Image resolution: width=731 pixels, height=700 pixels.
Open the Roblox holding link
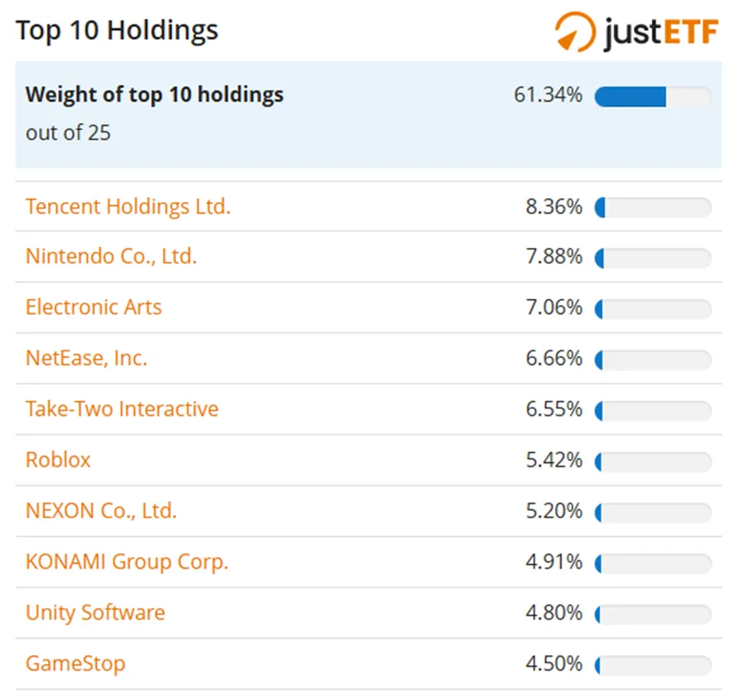[x=59, y=460]
